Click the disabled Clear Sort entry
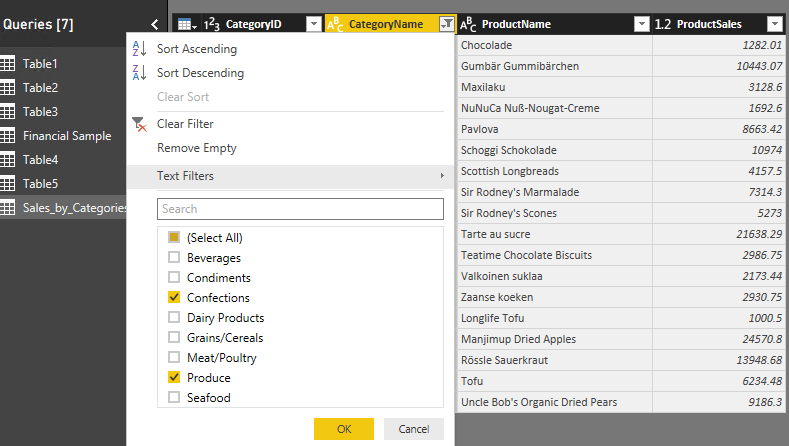 [x=183, y=97]
